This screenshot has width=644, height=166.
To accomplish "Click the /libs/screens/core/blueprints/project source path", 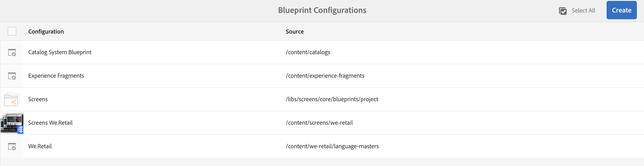I will 332,99.
